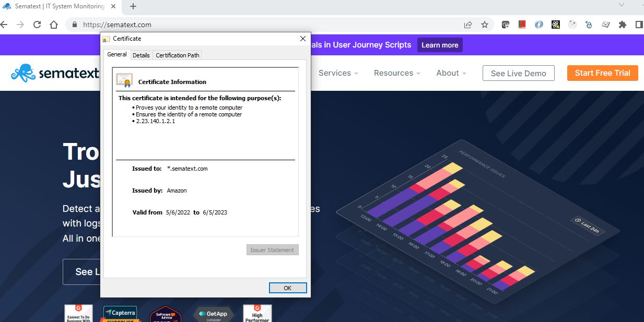The width and height of the screenshot is (644, 322).
Task: Click the Software Advice badge
Action: point(166,314)
